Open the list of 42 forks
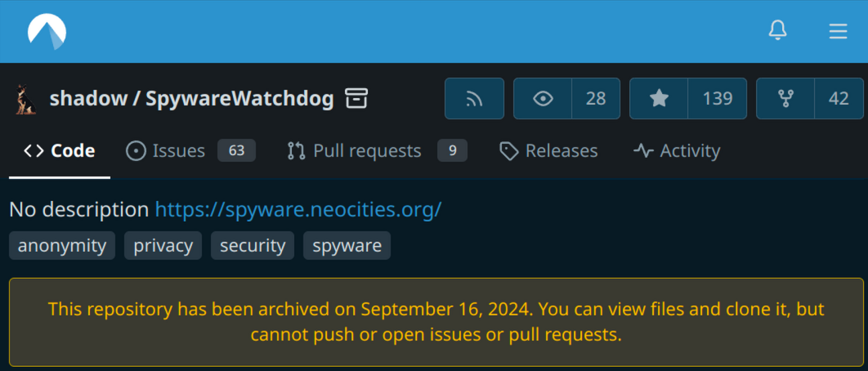The height and width of the screenshot is (371, 868). [839, 99]
